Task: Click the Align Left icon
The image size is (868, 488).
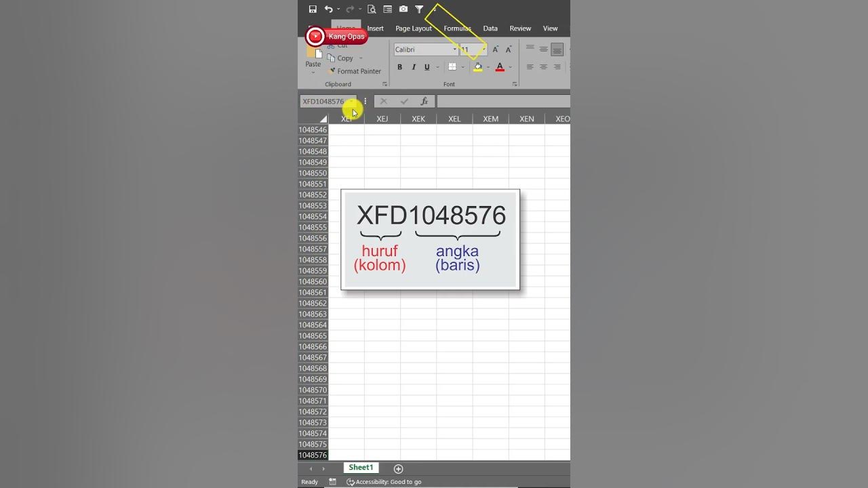Action: [x=530, y=67]
